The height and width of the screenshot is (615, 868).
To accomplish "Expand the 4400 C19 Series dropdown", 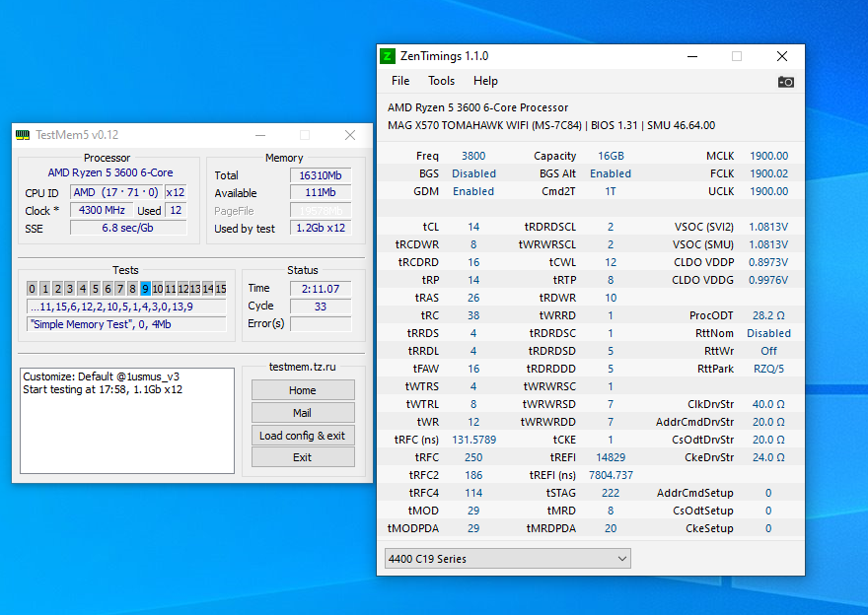I will [x=508, y=559].
